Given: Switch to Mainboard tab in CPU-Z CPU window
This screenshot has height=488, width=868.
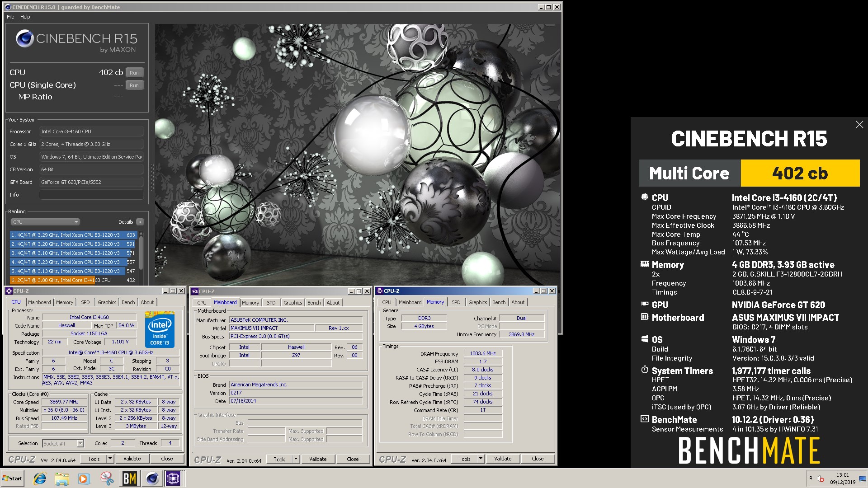Looking at the screenshot, I should click(x=39, y=302).
